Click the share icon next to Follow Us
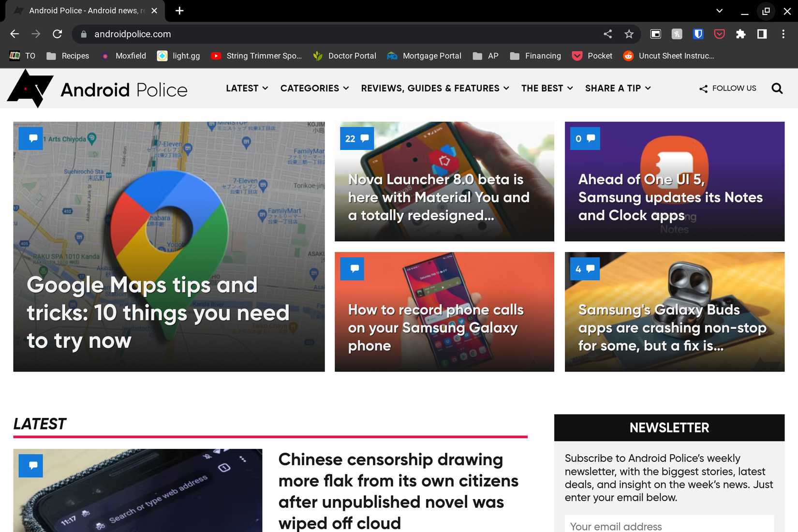This screenshot has height=532, width=798. tap(702, 89)
